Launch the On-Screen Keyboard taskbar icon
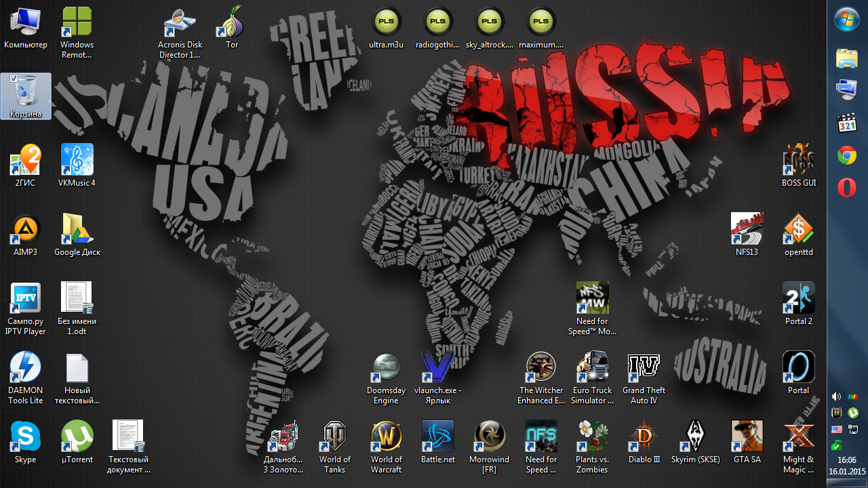This screenshot has height=488, width=868. pos(847,89)
